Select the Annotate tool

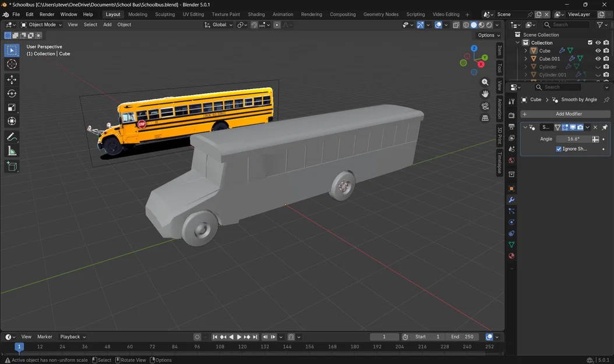point(12,137)
